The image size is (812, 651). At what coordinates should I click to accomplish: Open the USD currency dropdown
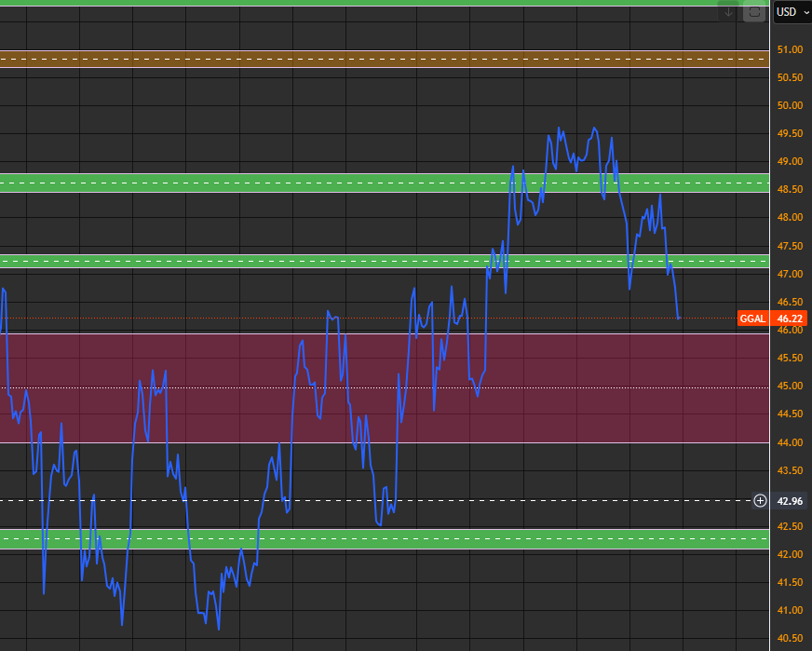(x=792, y=12)
